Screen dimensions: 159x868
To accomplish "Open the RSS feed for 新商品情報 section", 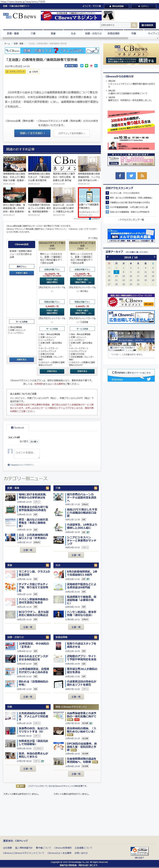I will pos(96,637).
